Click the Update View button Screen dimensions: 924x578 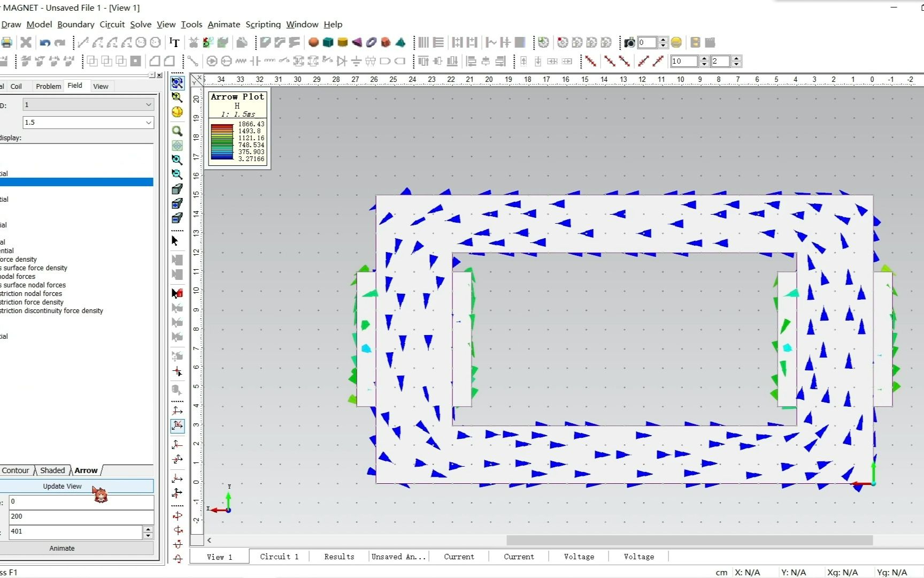pos(62,486)
